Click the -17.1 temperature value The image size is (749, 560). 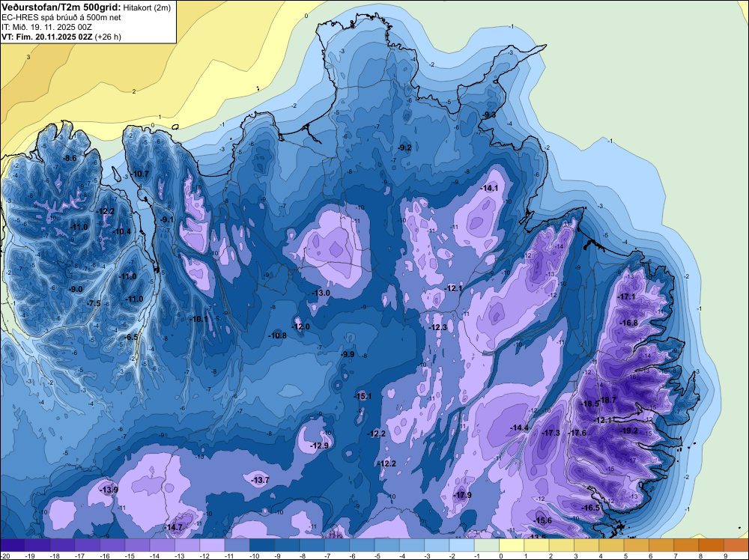[627, 297]
